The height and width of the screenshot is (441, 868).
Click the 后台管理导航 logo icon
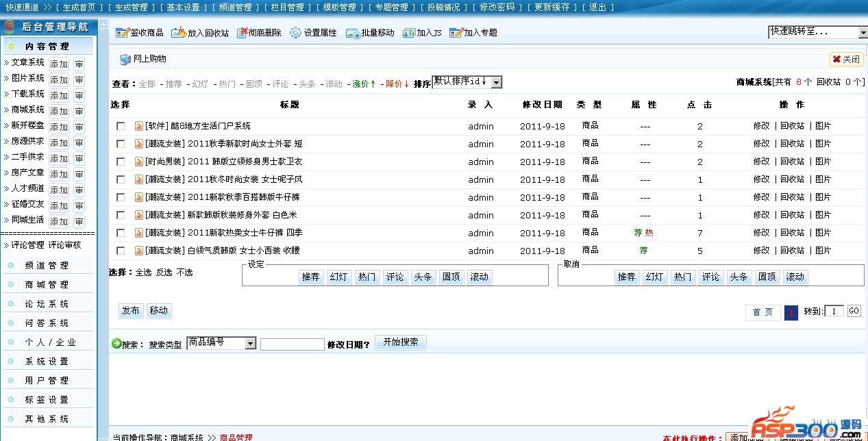10,27
